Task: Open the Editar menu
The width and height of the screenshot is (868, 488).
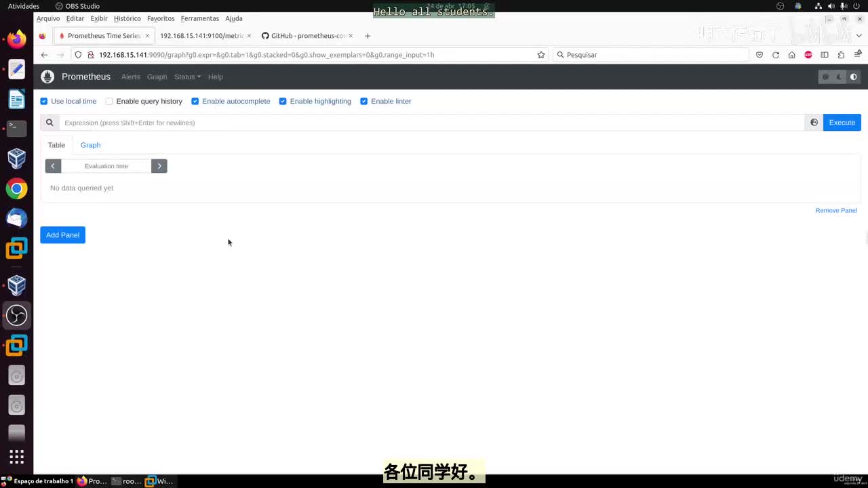Action: coord(75,18)
